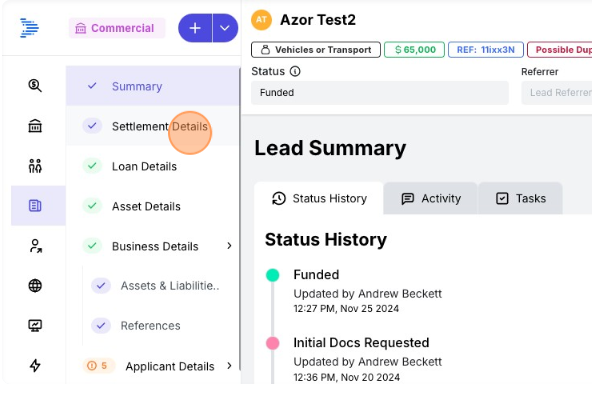Switch to the Activity tab
The image size is (592, 393).
tap(431, 199)
